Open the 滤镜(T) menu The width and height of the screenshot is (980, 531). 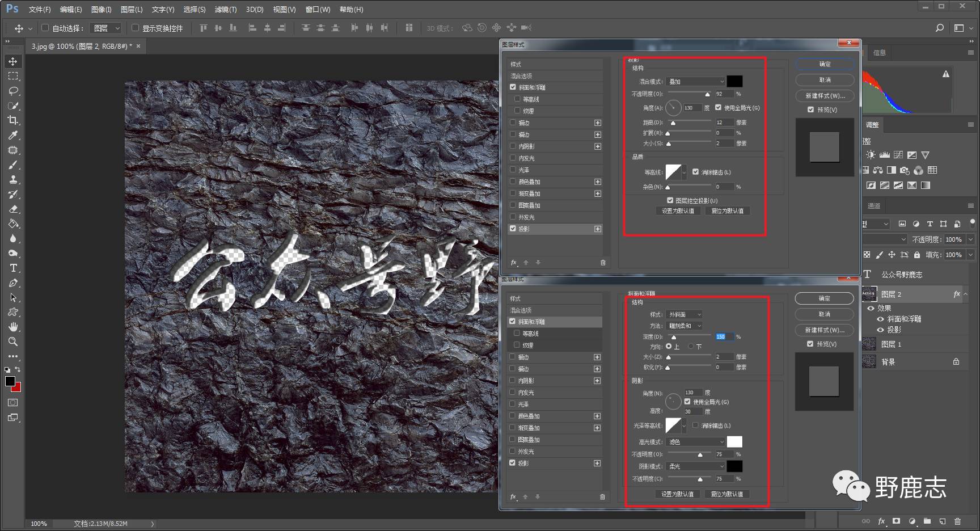pos(226,10)
